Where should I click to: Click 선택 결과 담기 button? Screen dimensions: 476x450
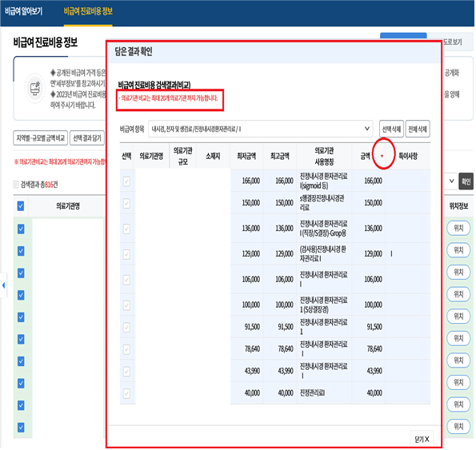tap(87, 138)
